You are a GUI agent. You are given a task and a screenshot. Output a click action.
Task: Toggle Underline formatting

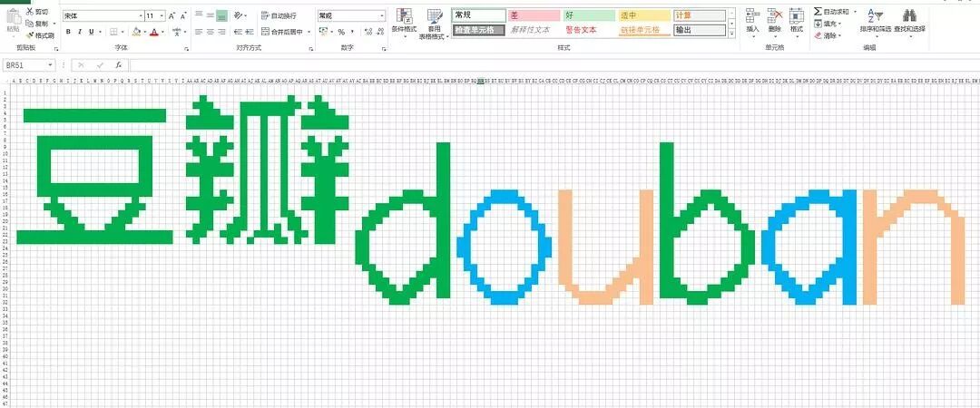click(x=92, y=32)
